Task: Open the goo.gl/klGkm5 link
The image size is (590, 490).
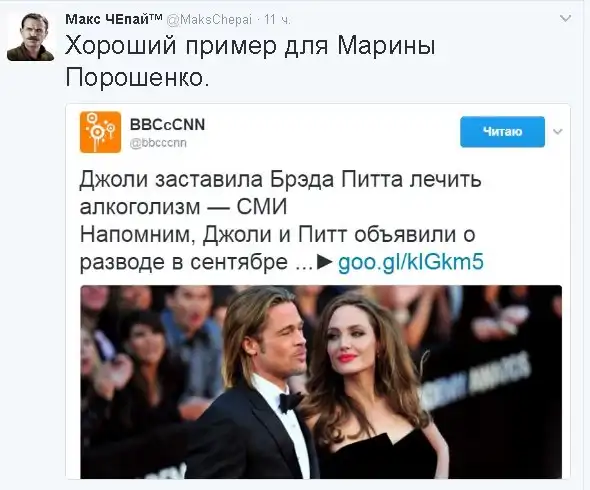Action: pyautogui.click(x=411, y=262)
